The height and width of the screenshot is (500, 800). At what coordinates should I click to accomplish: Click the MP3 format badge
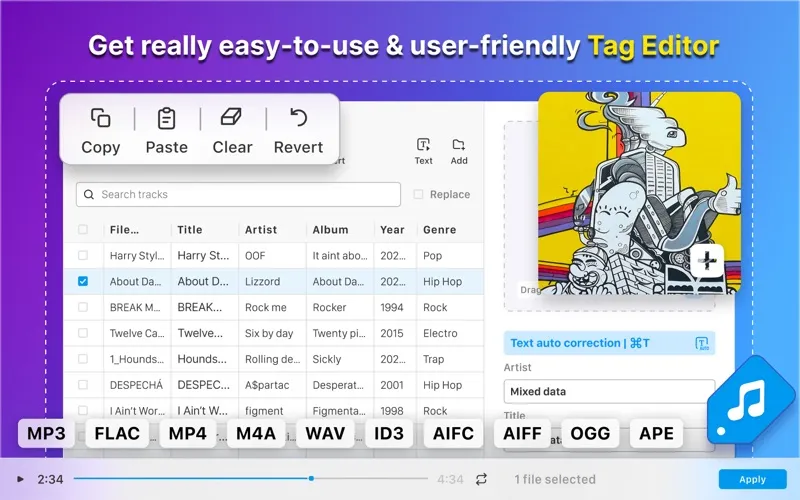coord(46,433)
